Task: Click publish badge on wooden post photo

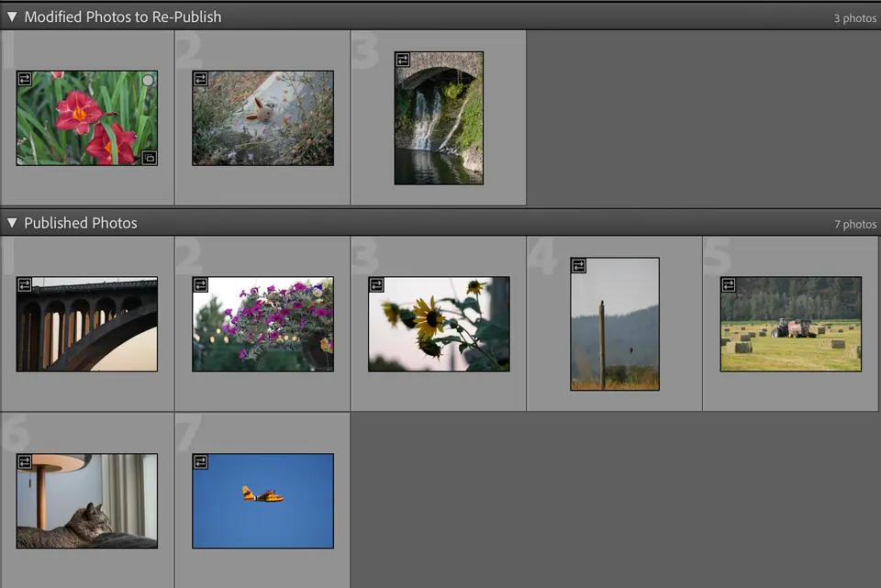Action: click(579, 266)
